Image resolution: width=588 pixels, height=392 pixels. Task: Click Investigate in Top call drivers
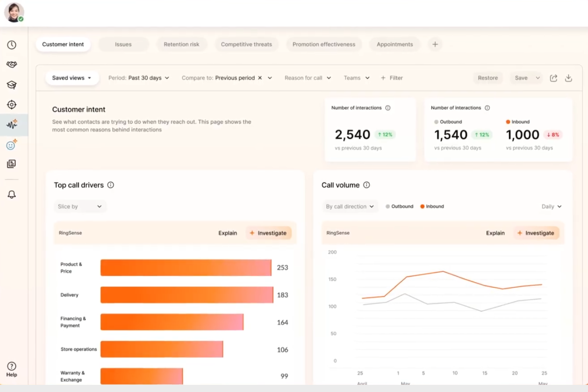point(269,233)
